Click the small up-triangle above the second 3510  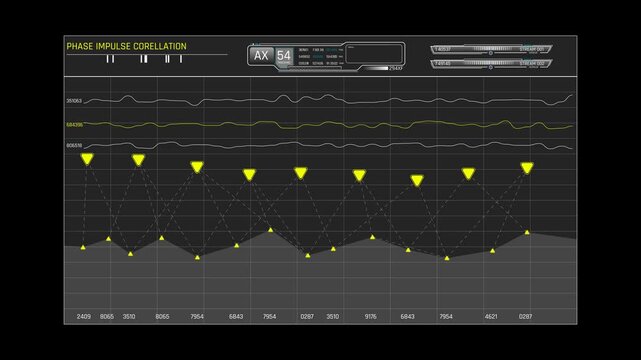pos(333,249)
